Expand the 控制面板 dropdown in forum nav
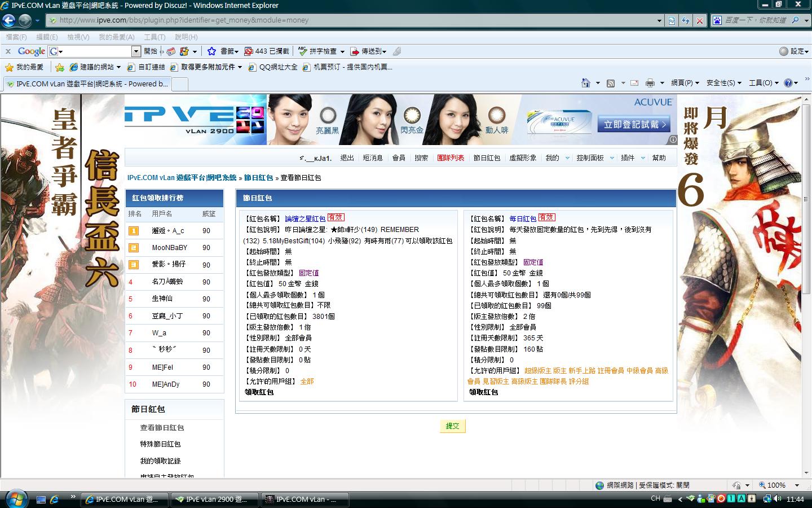This screenshot has height=508, width=812. click(612, 158)
